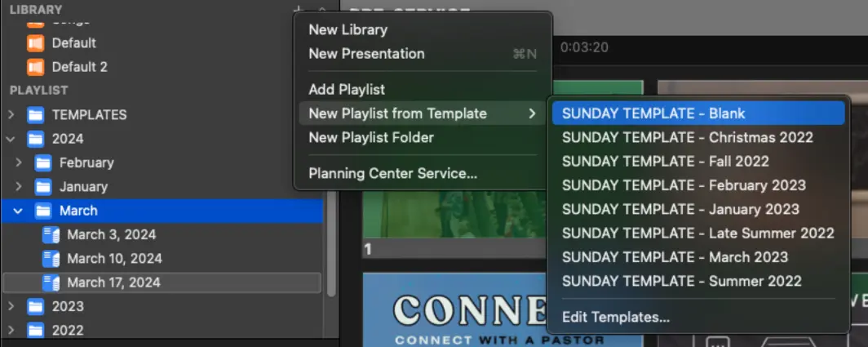Choose New Presentation from menu
This screenshot has width=868, height=347.
coord(366,54)
